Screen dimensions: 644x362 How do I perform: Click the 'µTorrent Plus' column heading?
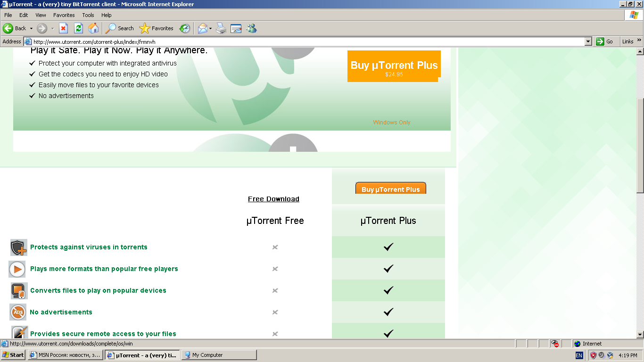tap(388, 221)
